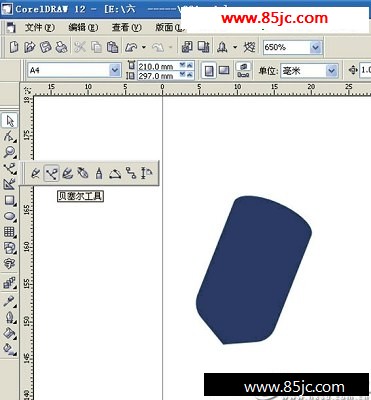Image resolution: width=371 pixels, height=400 pixels.
Task: Select the Interactive Fill tool
Action: (x=10, y=349)
